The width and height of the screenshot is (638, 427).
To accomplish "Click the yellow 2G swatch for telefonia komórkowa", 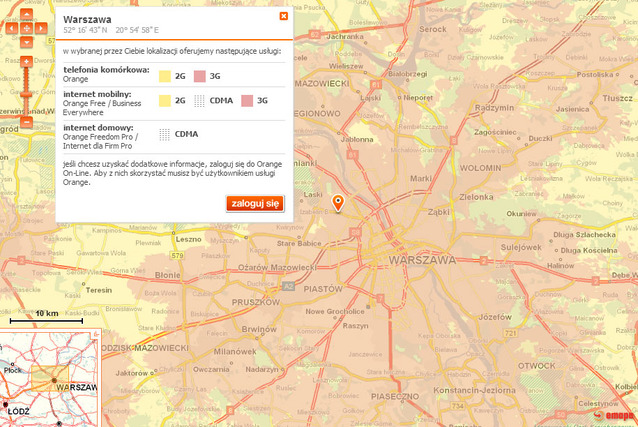I will 165,76.
